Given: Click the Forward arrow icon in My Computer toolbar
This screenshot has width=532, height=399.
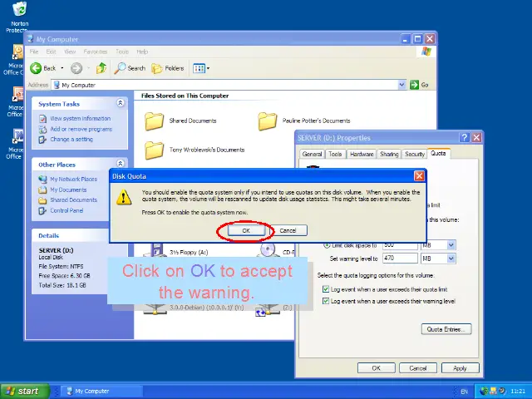Looking at the screenshot, I should 76,68.
